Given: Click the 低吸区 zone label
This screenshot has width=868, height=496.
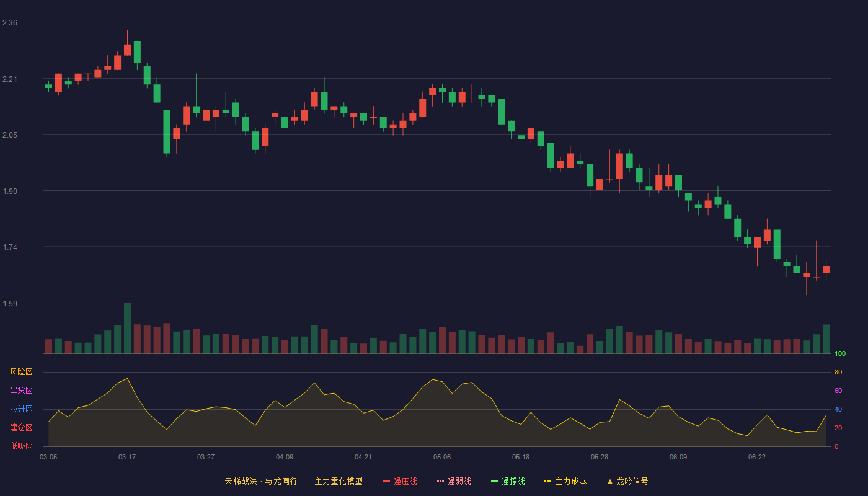Looking at the screenshot, I should (x=21, y=446).
